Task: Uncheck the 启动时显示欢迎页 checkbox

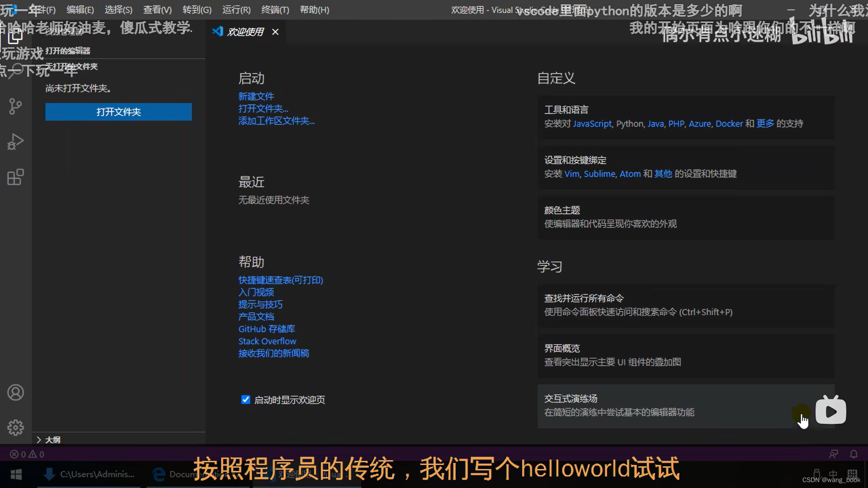Action: coord(245,399)
